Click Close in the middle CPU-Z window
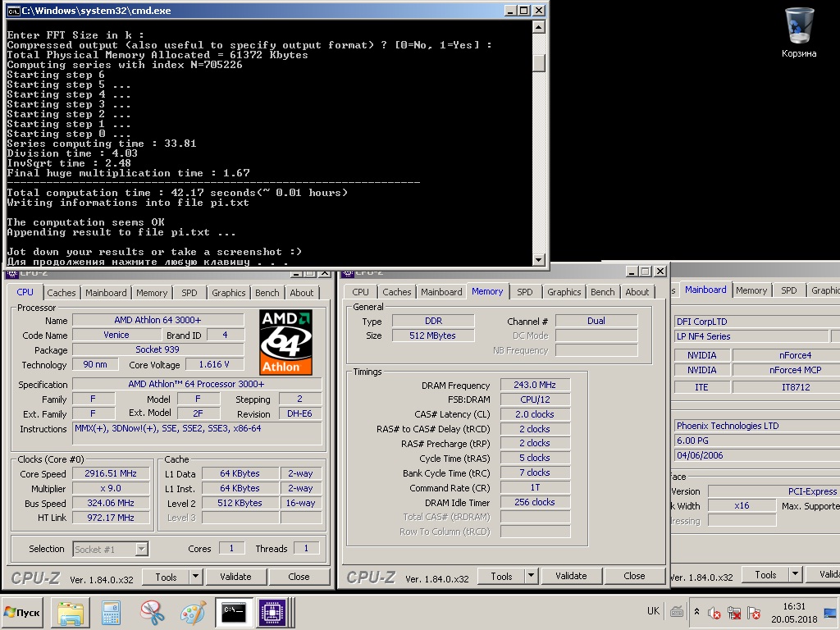 pos(634,576)
